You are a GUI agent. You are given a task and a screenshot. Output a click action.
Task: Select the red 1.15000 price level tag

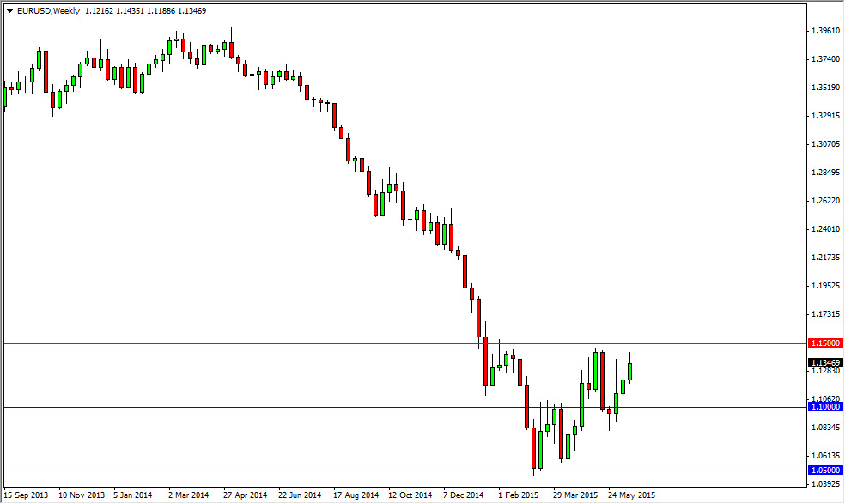tap(824, 343)
